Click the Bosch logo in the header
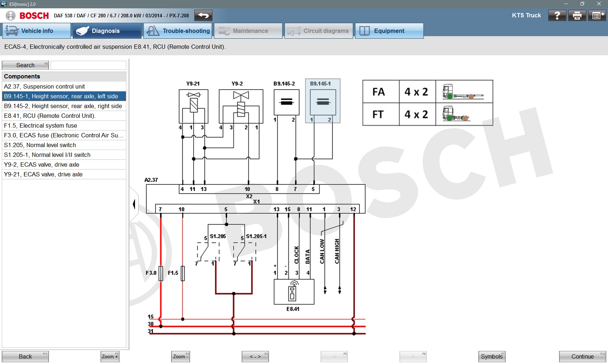 point(34,16)
